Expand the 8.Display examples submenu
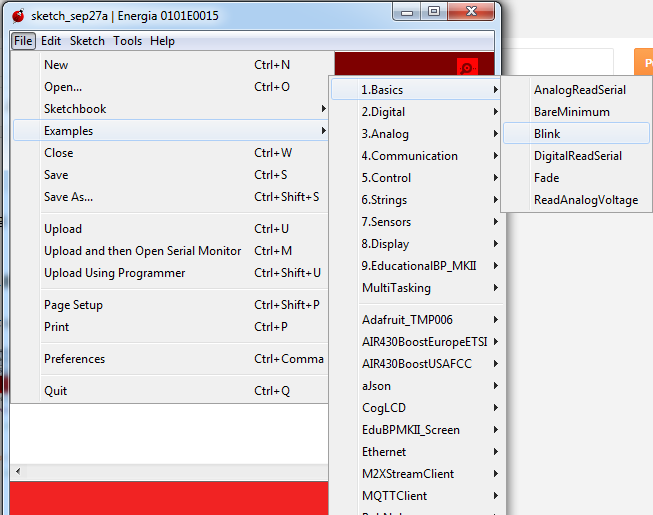Screen dimensions: 653x515 pos(416,244)
